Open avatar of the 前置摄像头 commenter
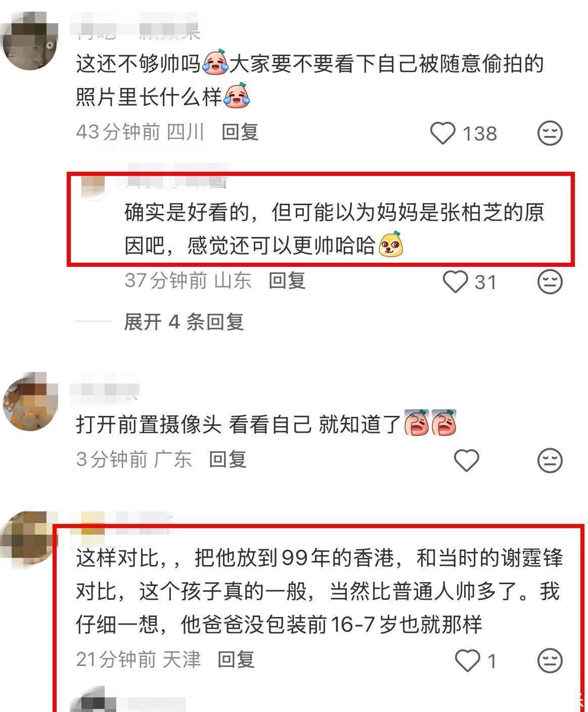This screenshot has height=712, width=588. (30, 402)
